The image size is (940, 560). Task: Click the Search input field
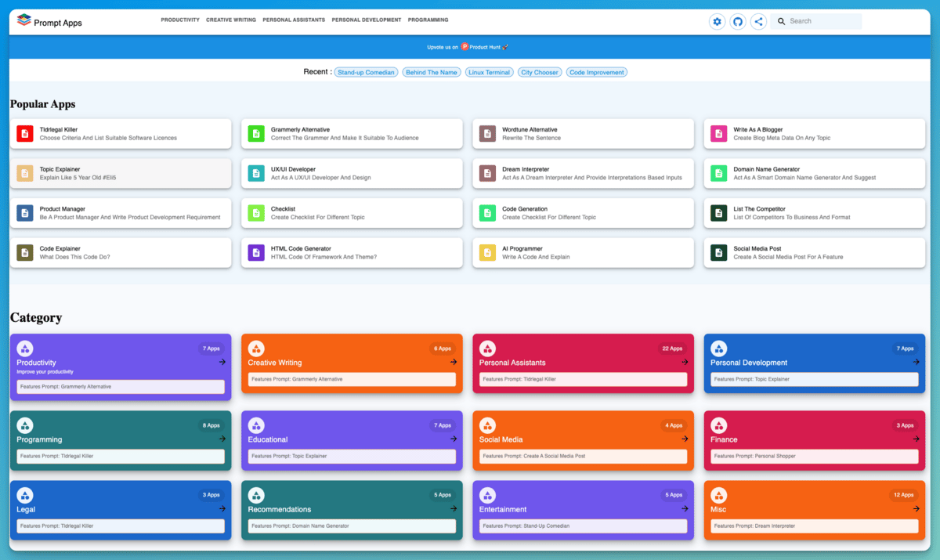click(816, 21)
